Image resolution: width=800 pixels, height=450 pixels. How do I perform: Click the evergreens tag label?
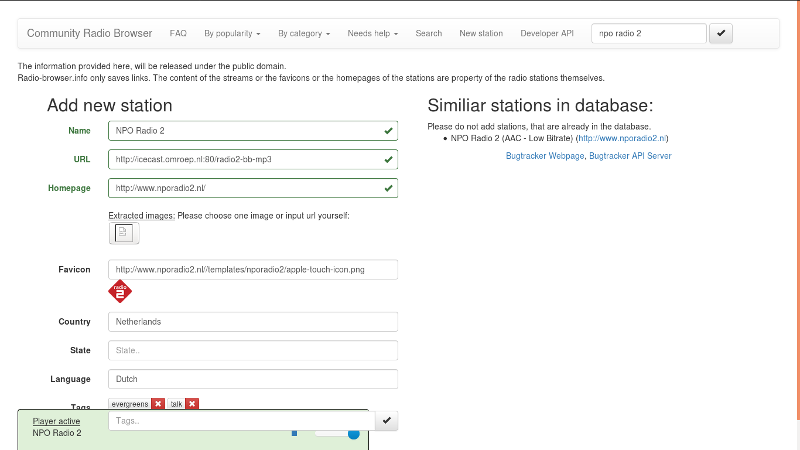point(130,404)
